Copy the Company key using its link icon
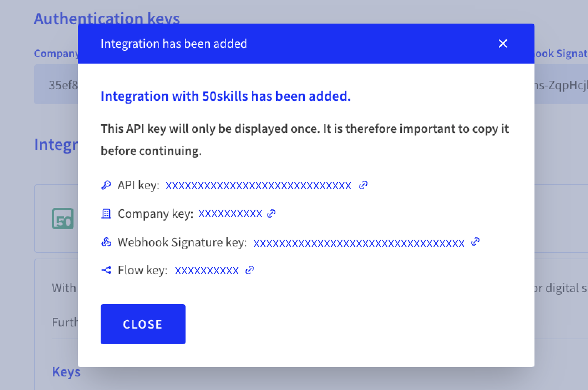The width and height of the screenshot is (588, 390). pyautogui.click(x=271, y=213)
